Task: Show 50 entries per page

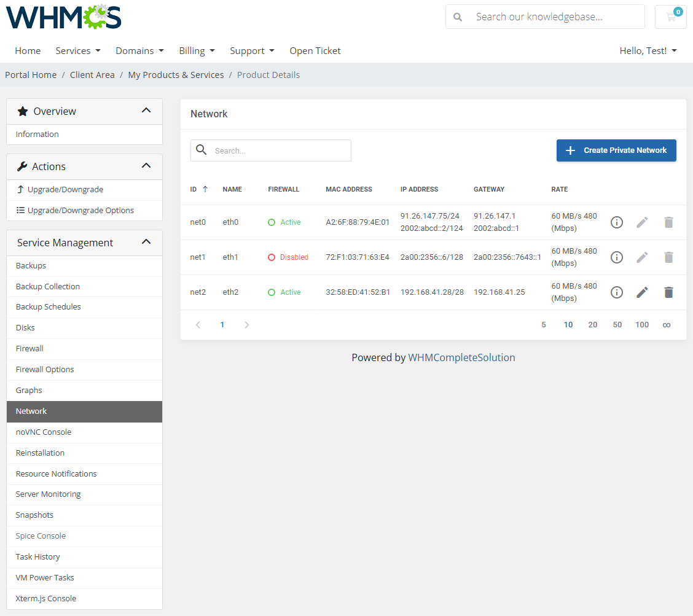Action: tap(617, 325)
